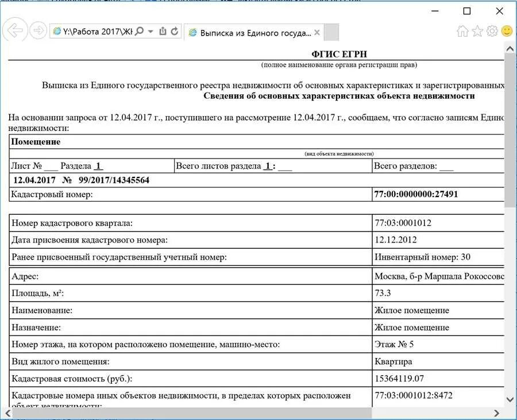Click 'Ранее присвоенный государственный учетный номер:' label

point(119,257)
